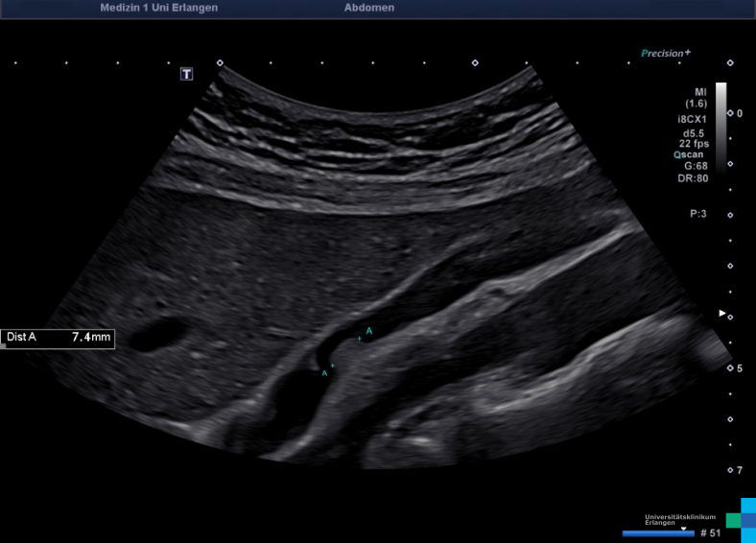This screenshot has width=756, height=543.
Task: Click the # 51 image number
Action: [x=710, y=532]
